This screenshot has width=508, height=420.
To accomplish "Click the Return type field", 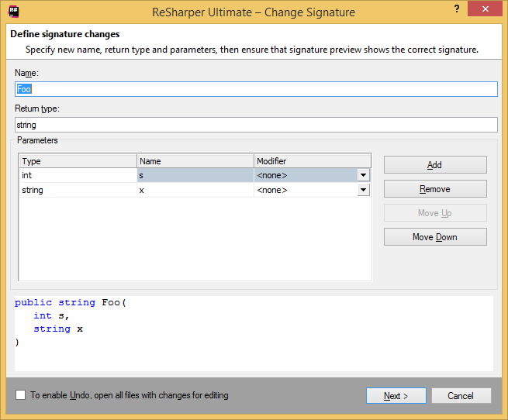I will pos(256,125).
